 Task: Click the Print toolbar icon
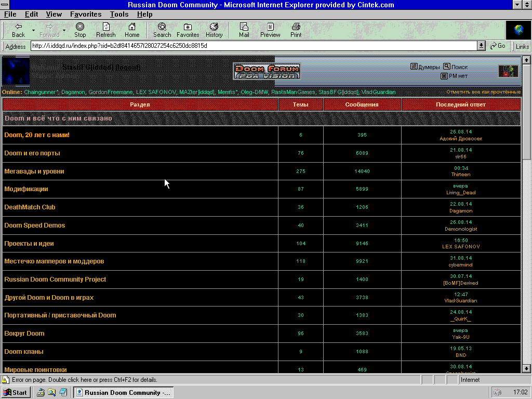click(296, 30)
